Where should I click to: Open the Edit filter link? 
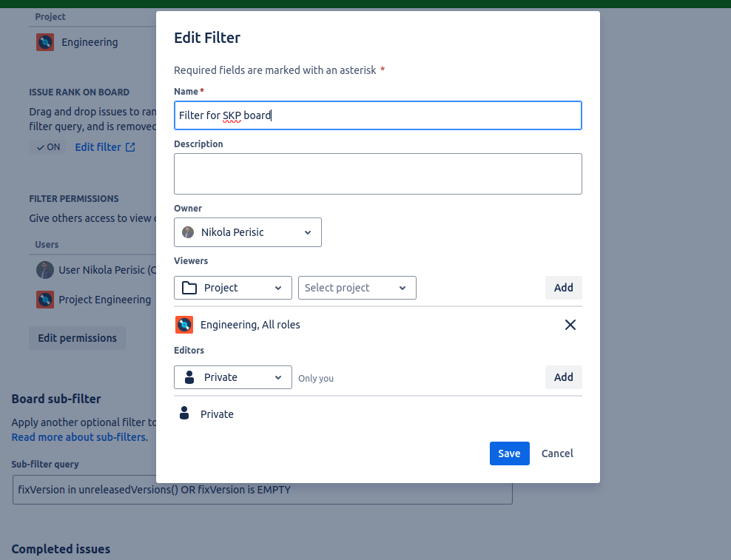point(98,147)
